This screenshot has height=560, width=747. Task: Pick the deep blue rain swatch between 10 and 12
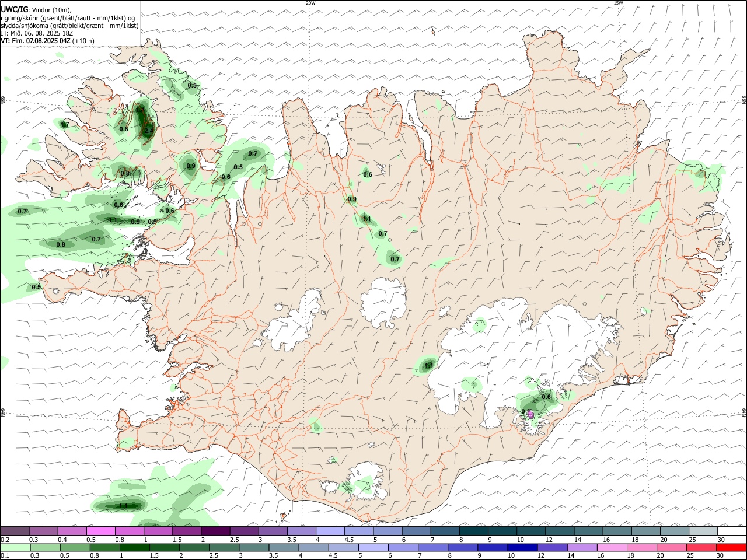coord(522,547)
